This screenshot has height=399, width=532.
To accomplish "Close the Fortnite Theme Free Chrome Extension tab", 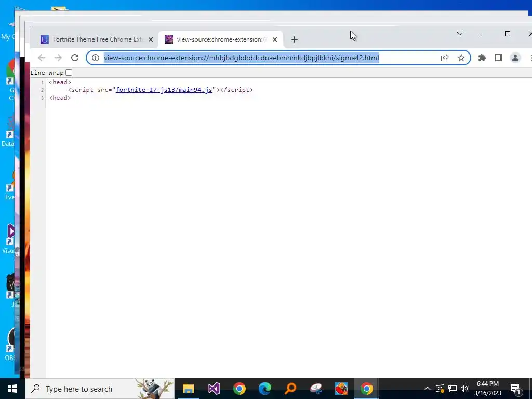I will 151,39.
